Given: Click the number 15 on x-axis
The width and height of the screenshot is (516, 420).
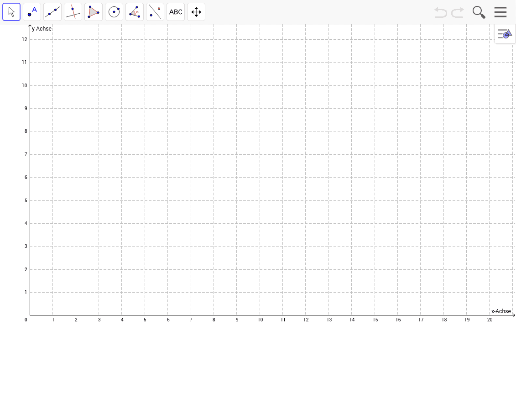Looking at the screenshot, I should (375, 320).
